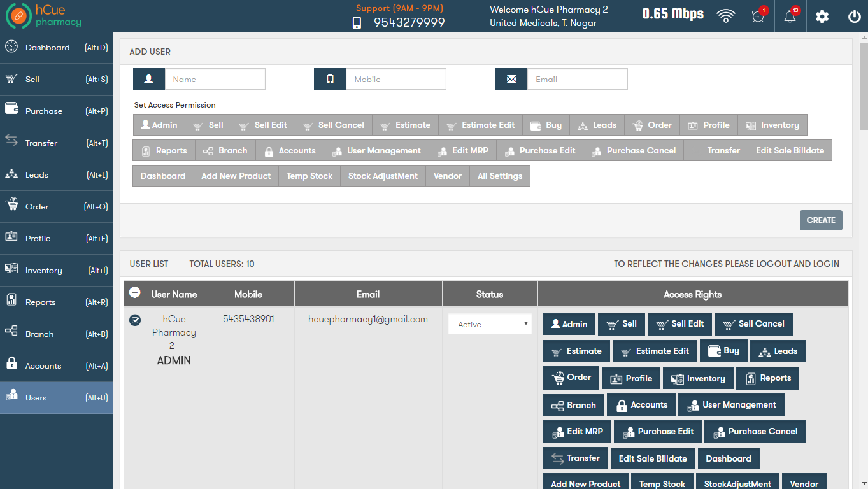Image resolution: width=868 pixels, height=489 pixels.
Task: Toggle User Management permission in Add User
Action: pos(376,150)
